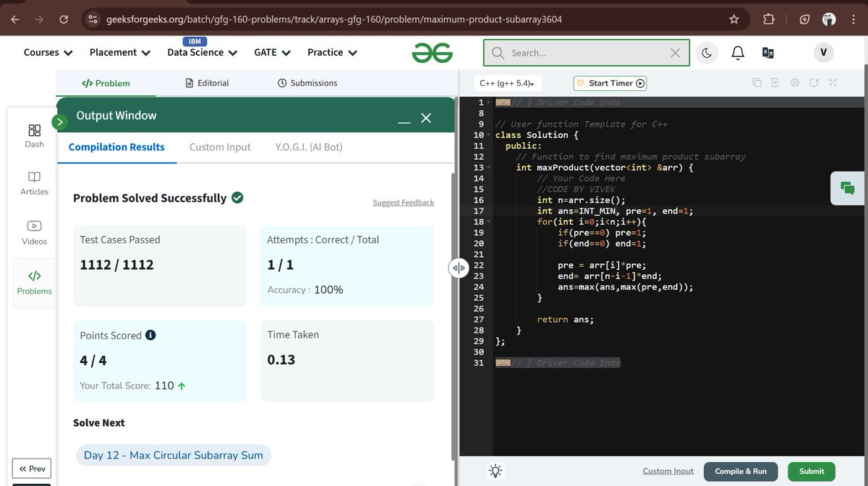The width and height of the screenshot is (868, 486).
Task: Click the panel resize divider handle
Action: pyautogui.click(x=459, y=268)
